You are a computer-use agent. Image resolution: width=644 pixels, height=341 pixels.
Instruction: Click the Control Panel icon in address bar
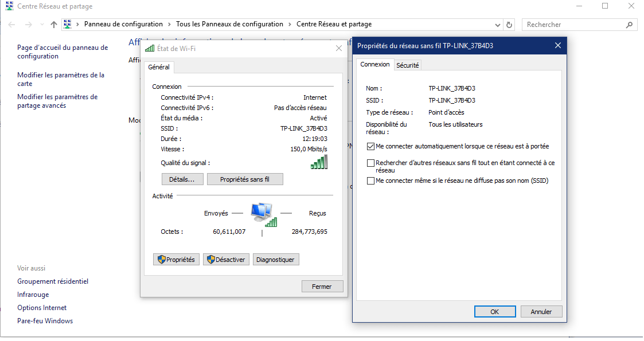[68, 25]
